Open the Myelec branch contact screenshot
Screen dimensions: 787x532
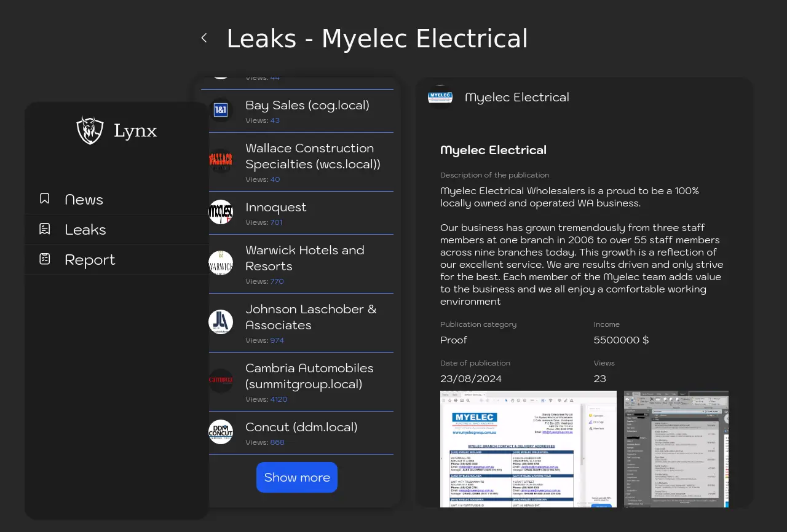point(528,449)
